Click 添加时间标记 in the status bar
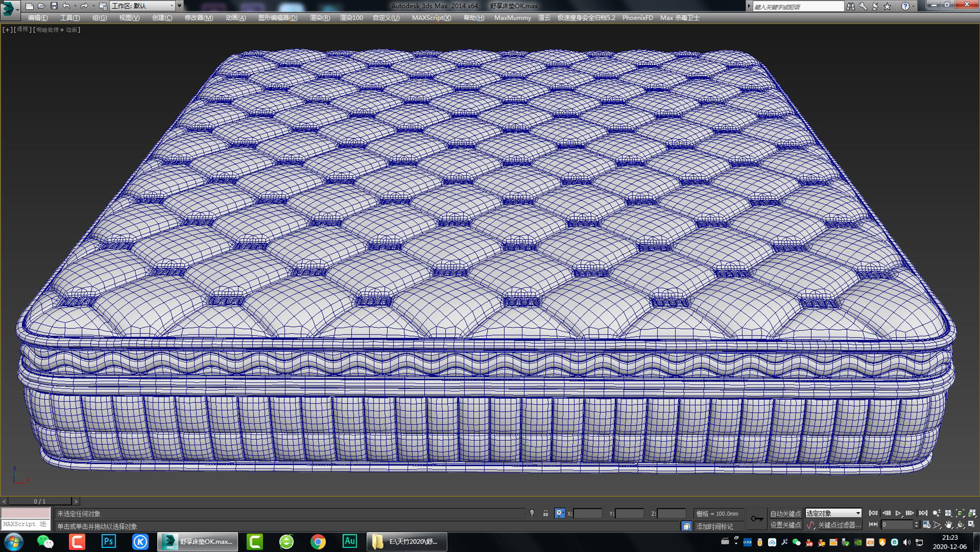 tap(715, 526)
